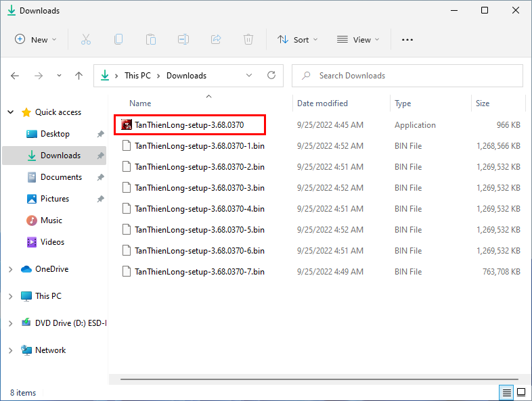Expand the This PC tree node
The width and height of the screenshot is (532, 401).
click(x=10, y=296)
